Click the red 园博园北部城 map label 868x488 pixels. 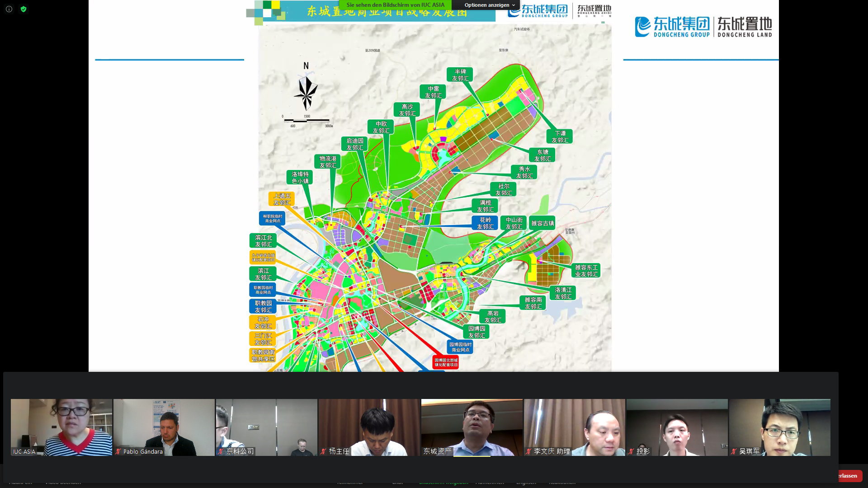[x=446, y=362]
